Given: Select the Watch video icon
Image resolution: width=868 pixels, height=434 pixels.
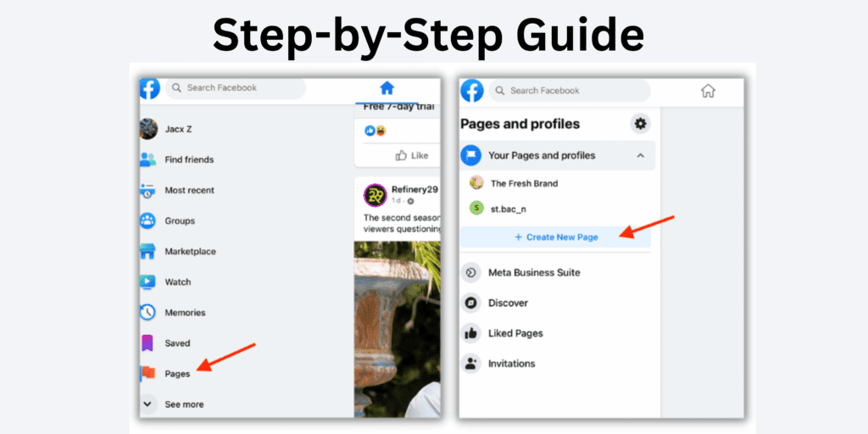Looking at the screenshot, I should (x=147, y=281).
